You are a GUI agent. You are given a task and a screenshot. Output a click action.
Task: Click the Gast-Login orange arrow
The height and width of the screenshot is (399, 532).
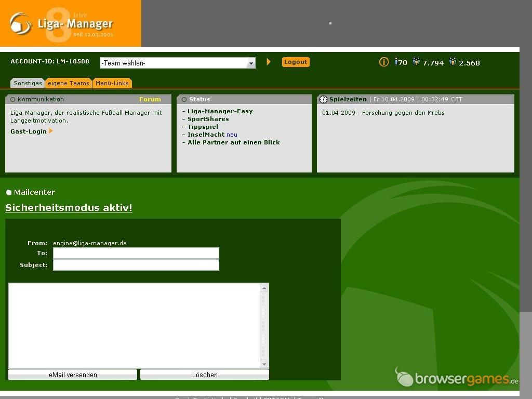point(51,130)
